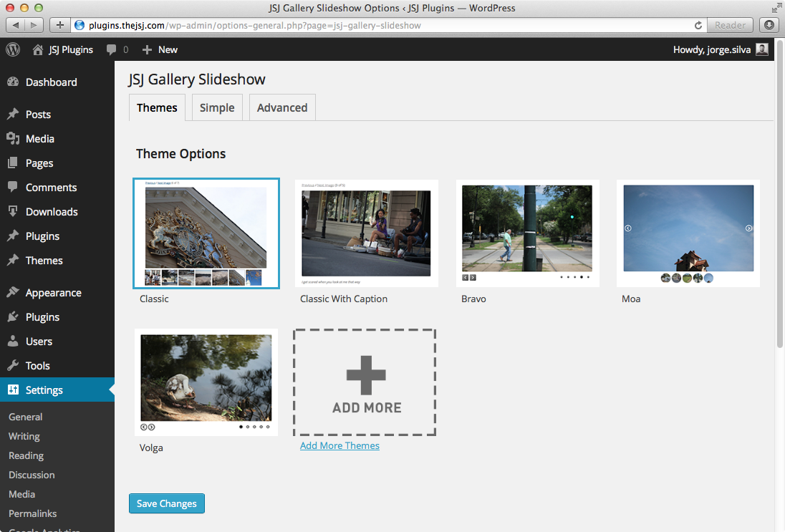
Task: Click the Users person icon
Action: [13, 342]
